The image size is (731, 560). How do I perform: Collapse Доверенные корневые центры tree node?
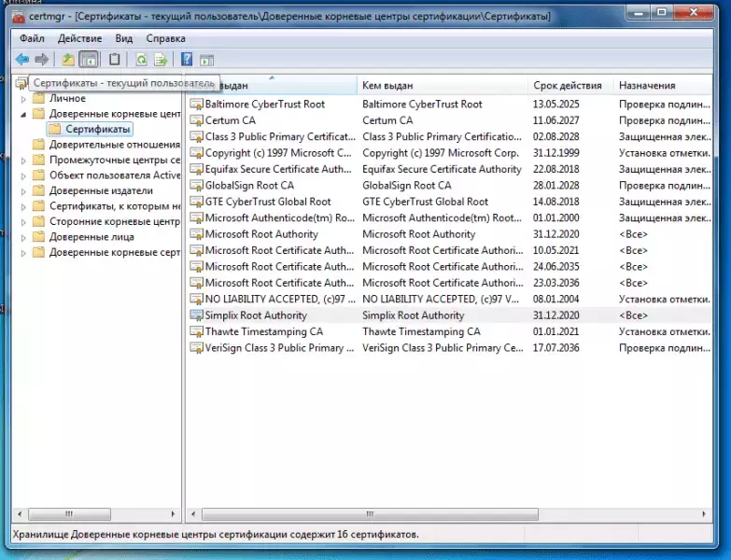click(x=23, y=114)
